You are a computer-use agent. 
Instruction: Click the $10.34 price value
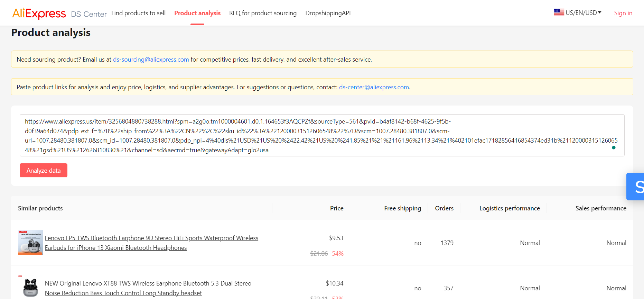(x=335, y=283)
